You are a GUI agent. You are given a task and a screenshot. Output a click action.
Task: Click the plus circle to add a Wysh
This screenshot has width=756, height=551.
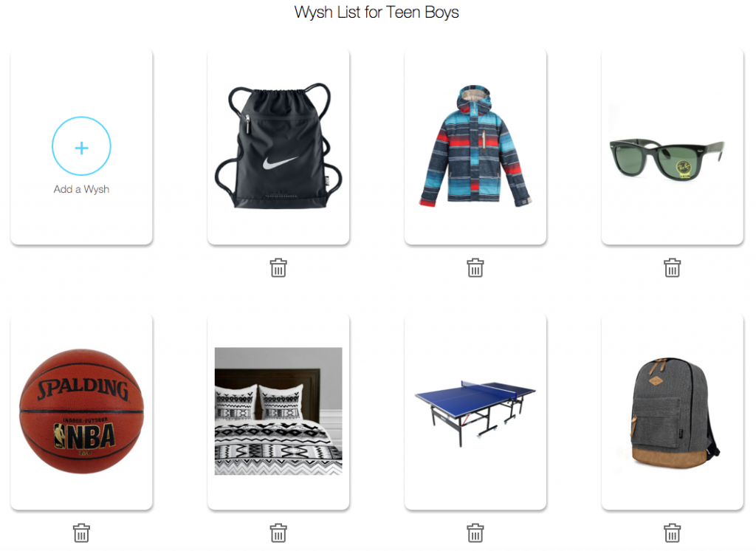point(81,146)
